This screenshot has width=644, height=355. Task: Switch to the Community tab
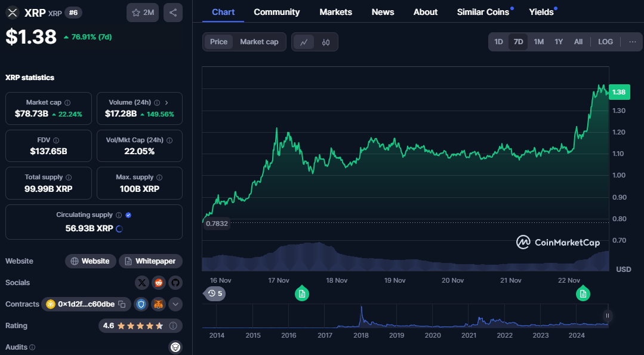click(x=277, y=12)
